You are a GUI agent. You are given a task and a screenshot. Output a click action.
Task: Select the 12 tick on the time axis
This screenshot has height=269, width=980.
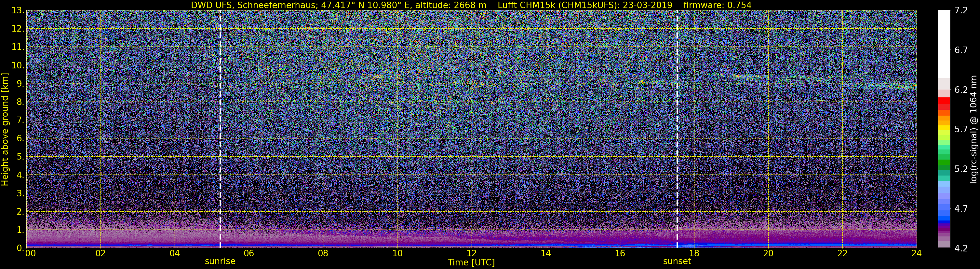pos(471,253)
